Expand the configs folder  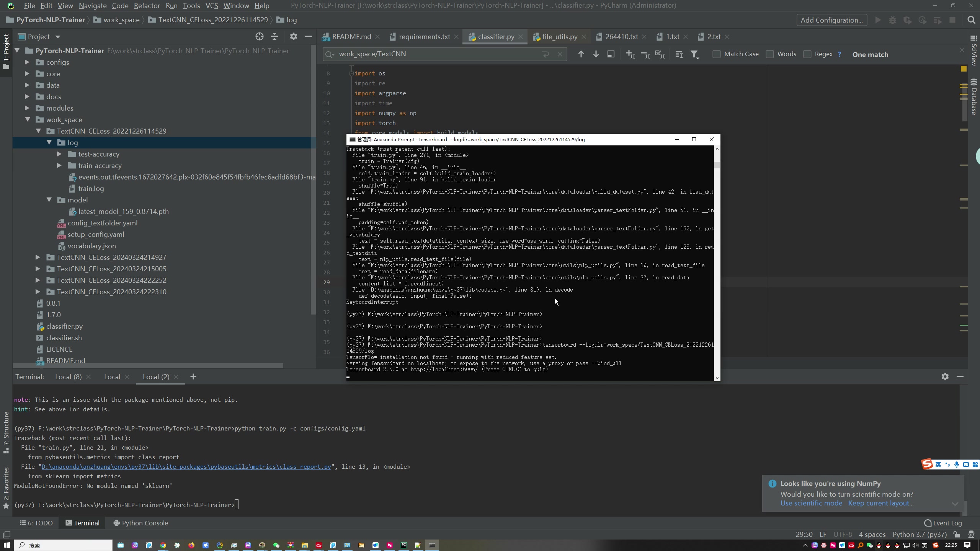point(27,62)
